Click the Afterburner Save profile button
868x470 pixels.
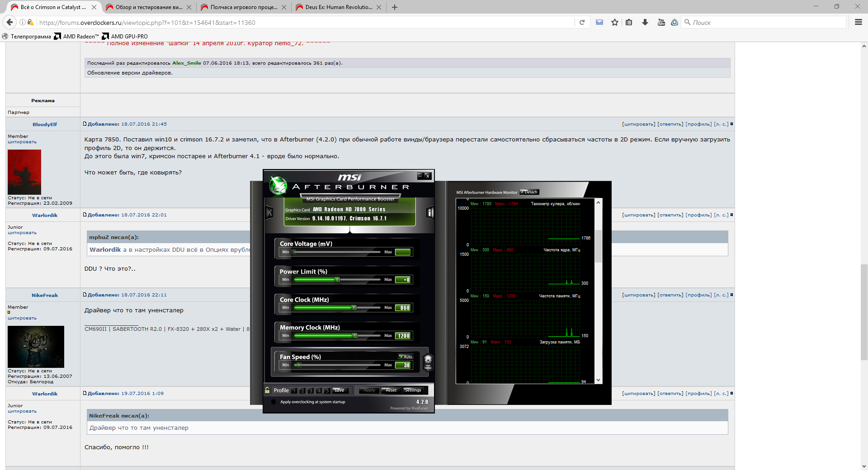pos(340,390)
